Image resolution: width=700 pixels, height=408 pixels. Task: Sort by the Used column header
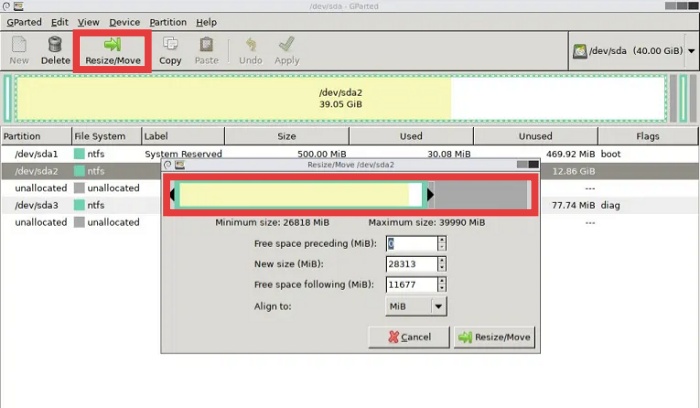coord(411,136)
